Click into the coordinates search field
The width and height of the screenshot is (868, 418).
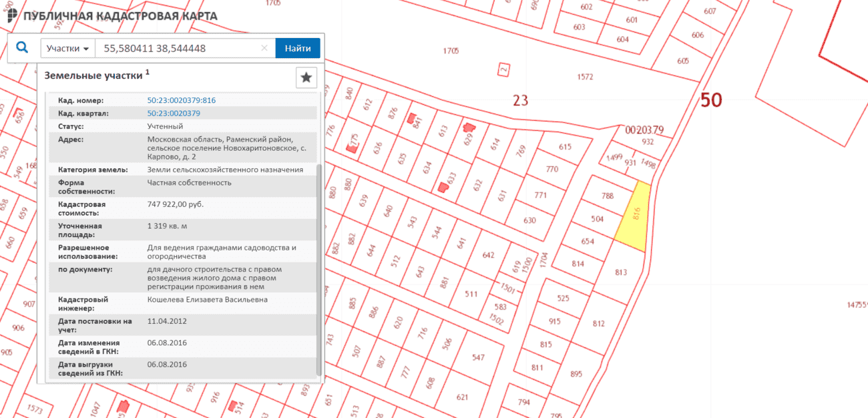point(178,48)
